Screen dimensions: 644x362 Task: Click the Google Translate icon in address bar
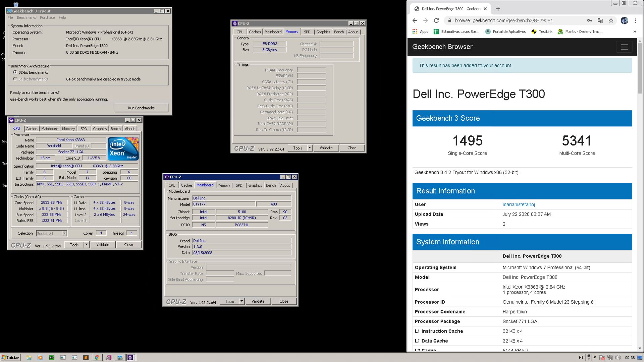click(600, 20)
